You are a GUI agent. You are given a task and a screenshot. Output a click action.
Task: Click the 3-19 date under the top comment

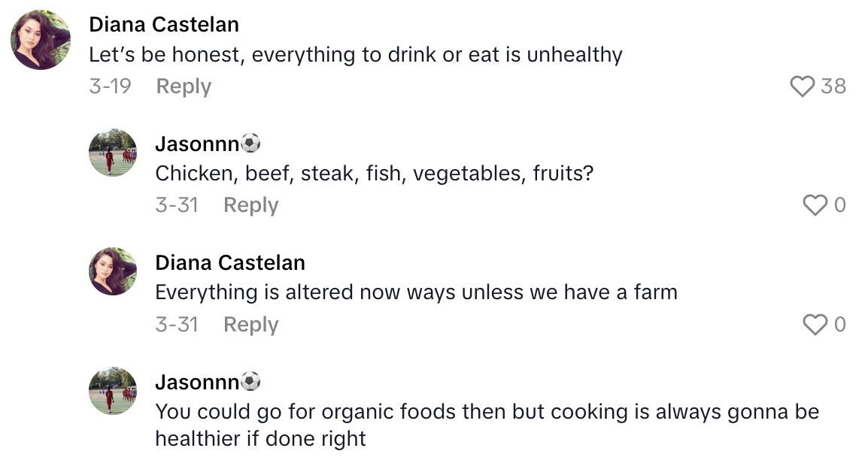(110, 86)
